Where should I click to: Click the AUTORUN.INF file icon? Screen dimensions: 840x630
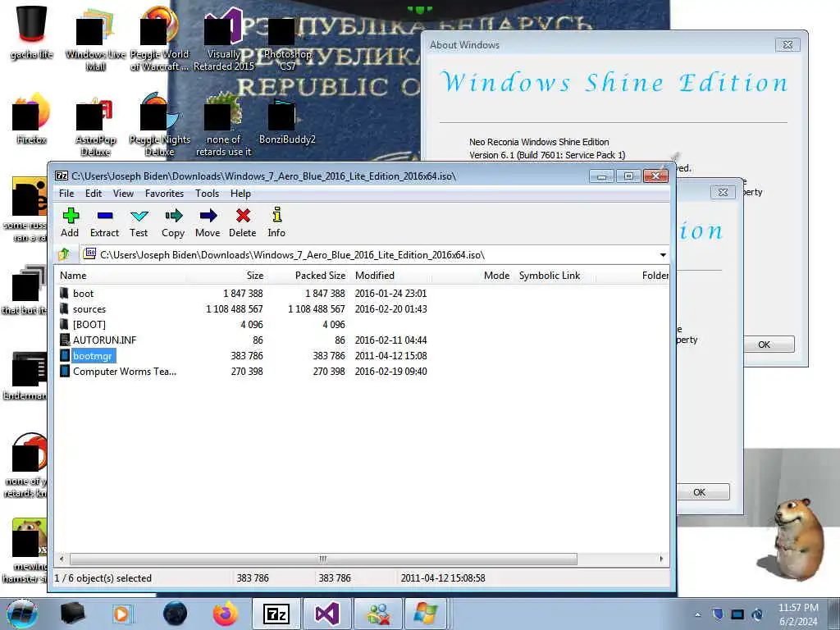[64, 340]
